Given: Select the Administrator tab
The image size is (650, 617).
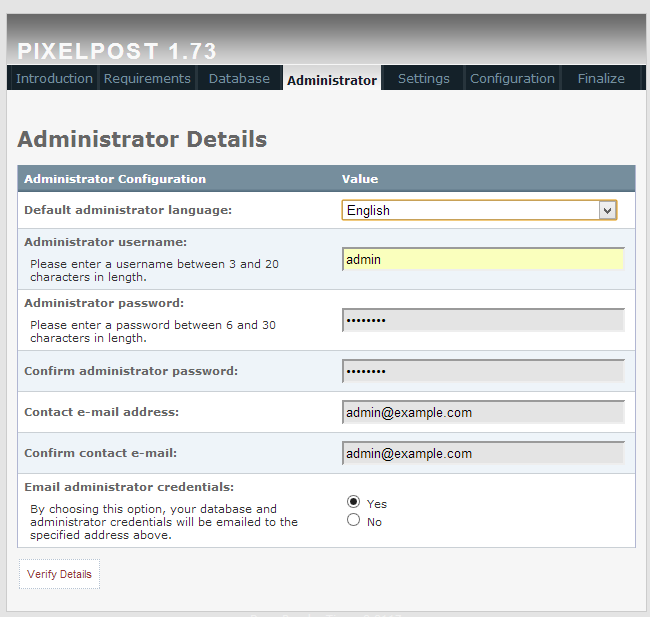Looking at the screenshot, I should pos(331,80).
